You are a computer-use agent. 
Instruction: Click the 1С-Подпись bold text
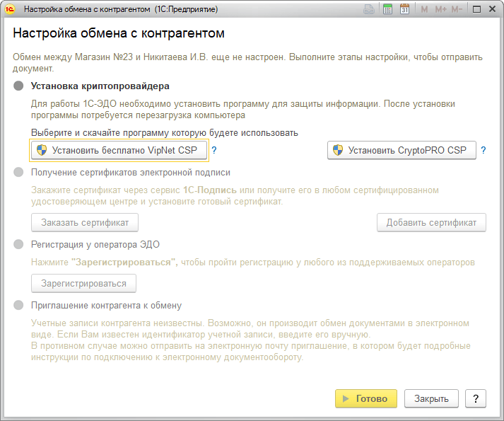[x=209, y=190]
